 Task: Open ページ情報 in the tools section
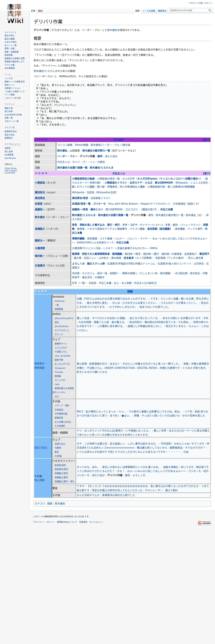point(10,95)
